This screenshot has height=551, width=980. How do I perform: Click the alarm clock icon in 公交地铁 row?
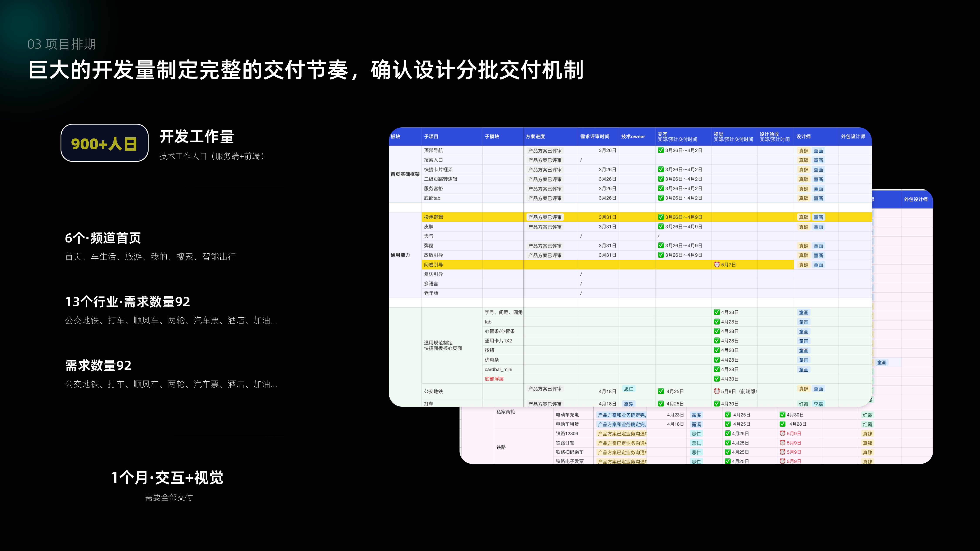(x=717, y=391)
